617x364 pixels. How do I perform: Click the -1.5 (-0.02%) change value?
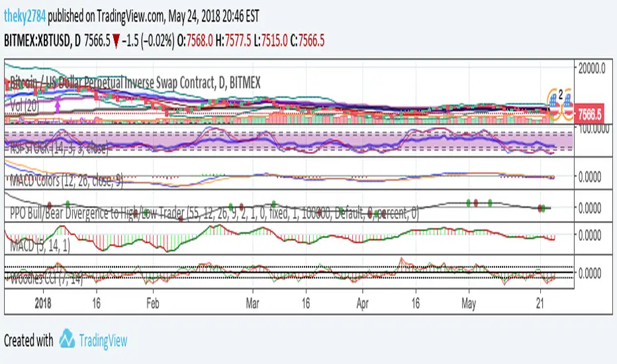[x=148, y=40]
